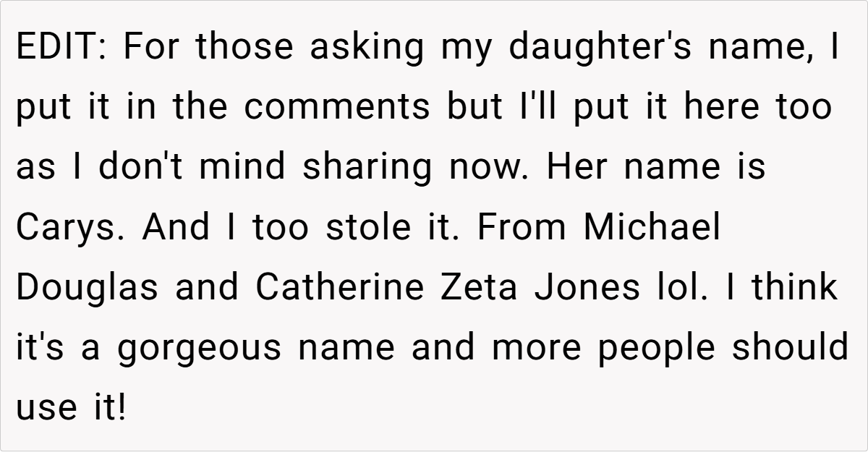Click on the word "comments"

point(336,108)
